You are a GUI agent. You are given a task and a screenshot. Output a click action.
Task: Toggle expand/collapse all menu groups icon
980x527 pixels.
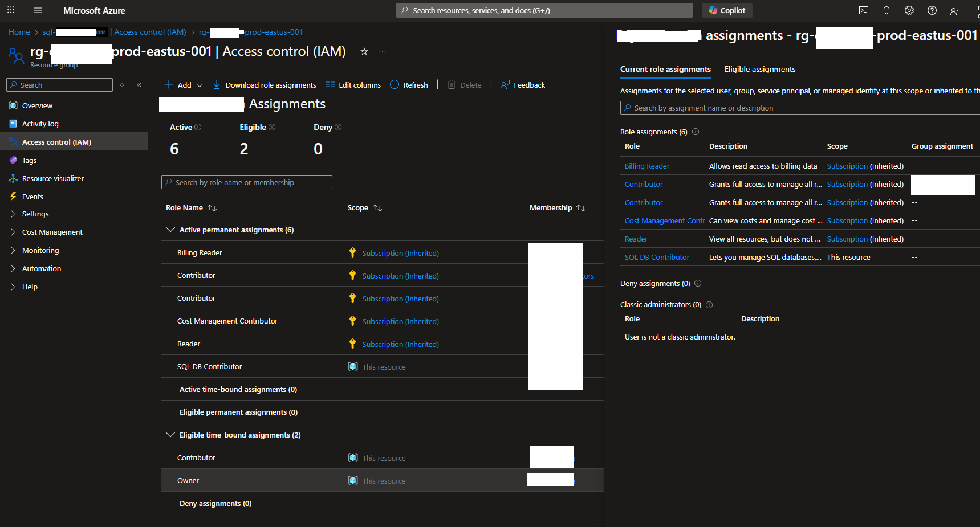click(122, 85)
